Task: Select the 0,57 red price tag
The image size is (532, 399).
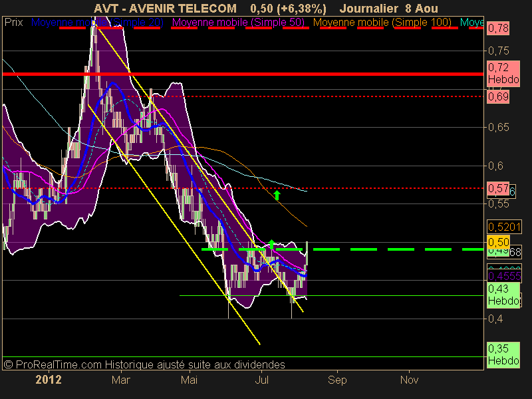Action: 498,188
